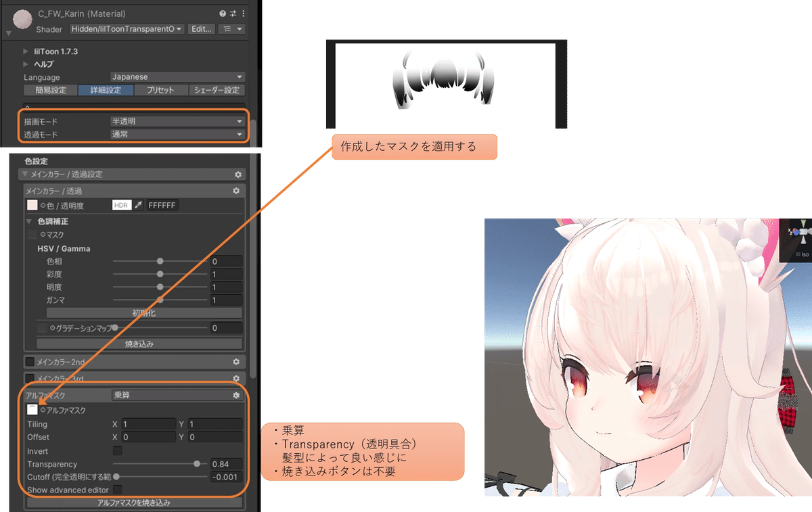812x512 pixels.
Task: Click the Cutoff value field -0.001
Action: (226, 477)
